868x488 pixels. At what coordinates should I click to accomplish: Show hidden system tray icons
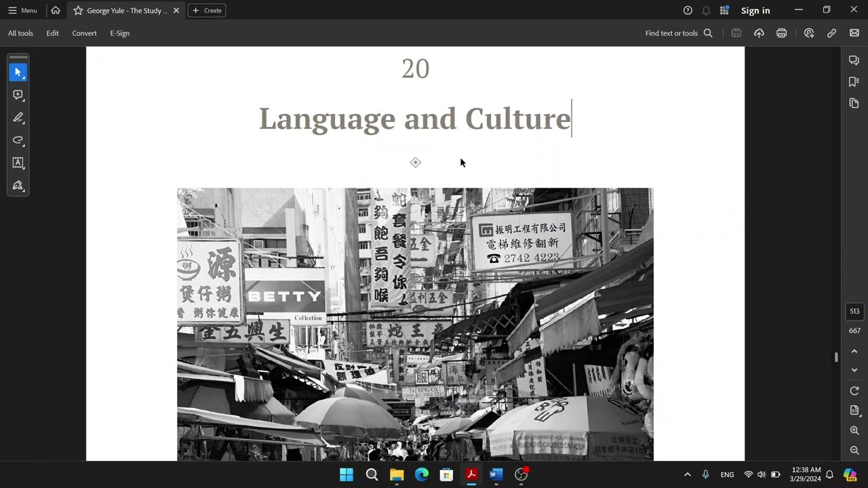click(x=687, y=474)
